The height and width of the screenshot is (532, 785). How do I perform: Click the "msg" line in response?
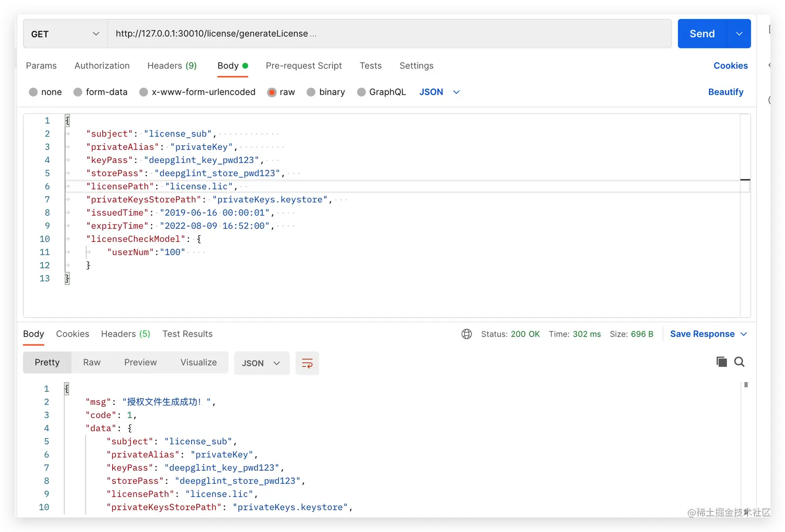[x=151, y=402]
